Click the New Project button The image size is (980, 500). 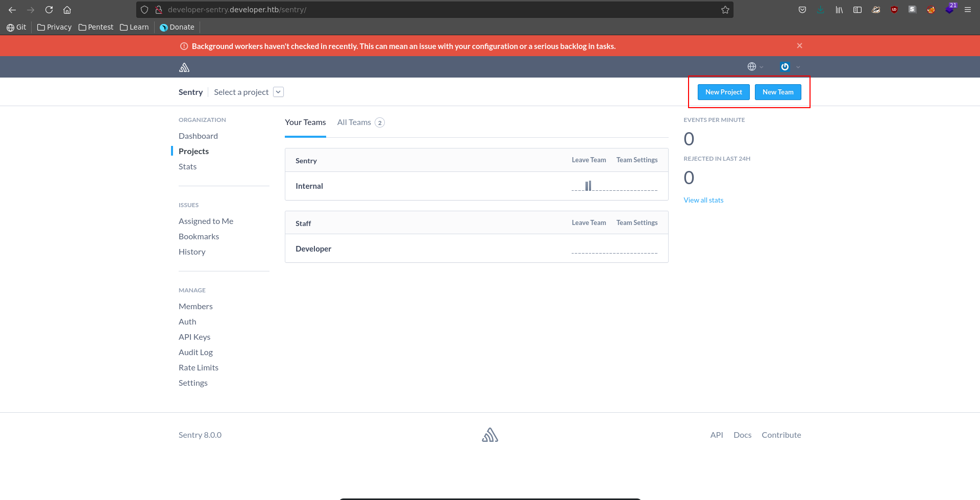point(723,92)
